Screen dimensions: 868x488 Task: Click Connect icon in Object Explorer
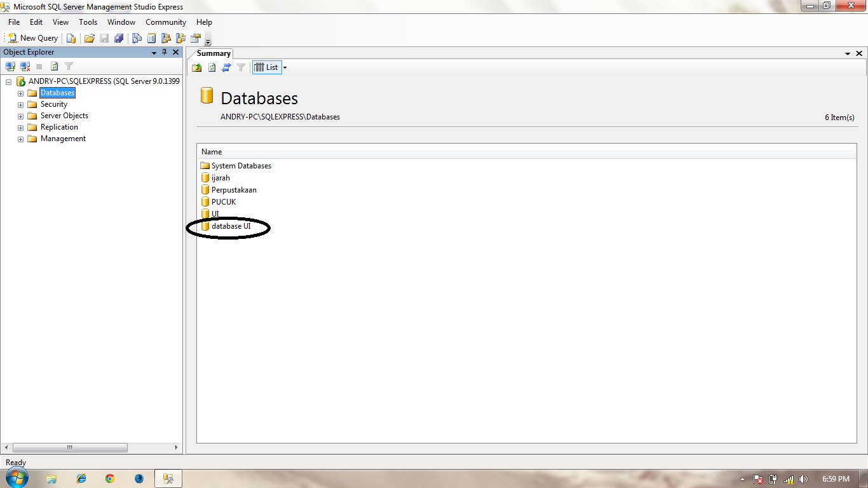[10, 66]
